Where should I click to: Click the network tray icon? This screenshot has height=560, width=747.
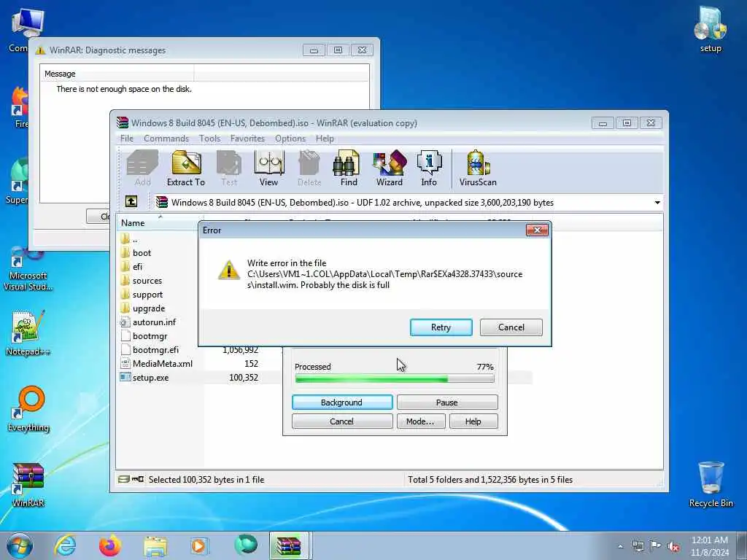(x=638, y=547)
